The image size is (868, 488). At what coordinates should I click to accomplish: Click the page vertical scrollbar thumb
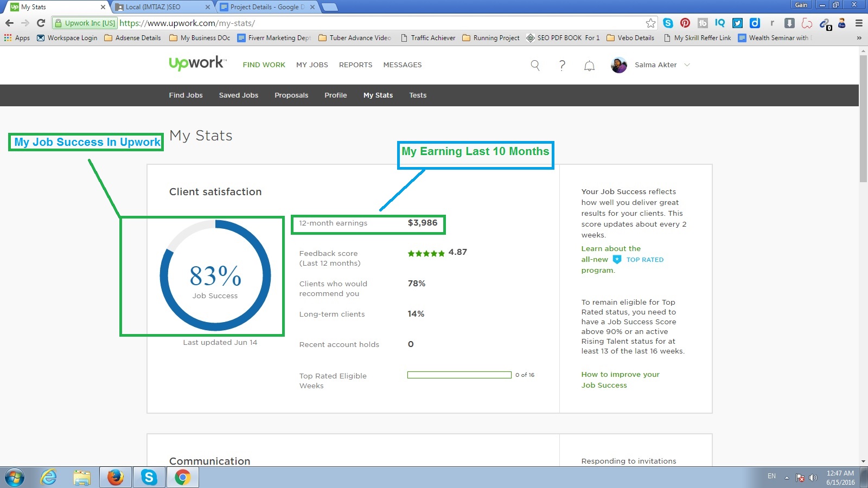coord(863,118)
